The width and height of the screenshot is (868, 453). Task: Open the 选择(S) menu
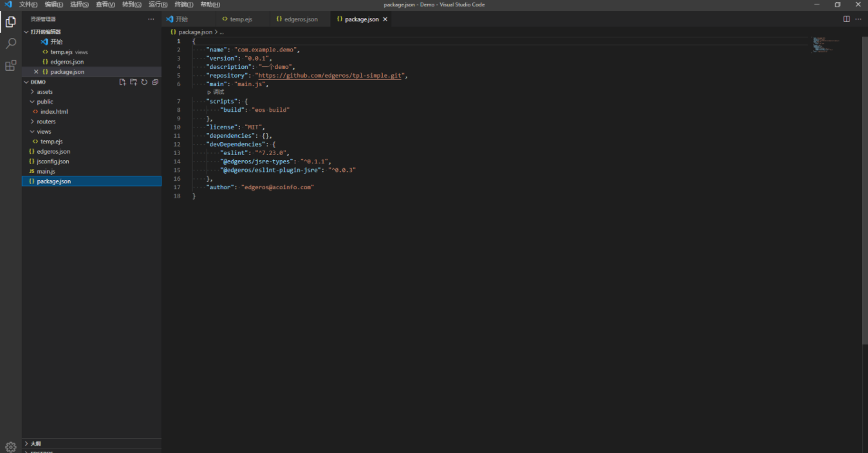(80, 5)
